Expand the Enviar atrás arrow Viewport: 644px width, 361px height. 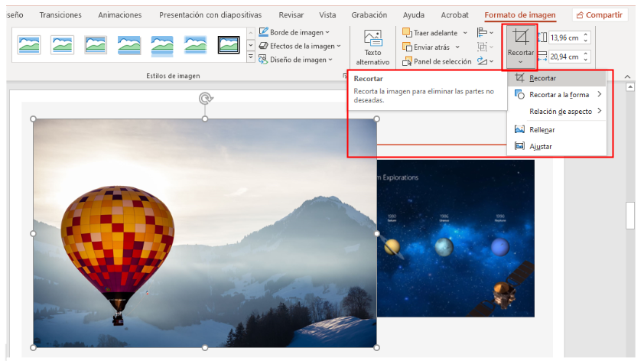457,47
